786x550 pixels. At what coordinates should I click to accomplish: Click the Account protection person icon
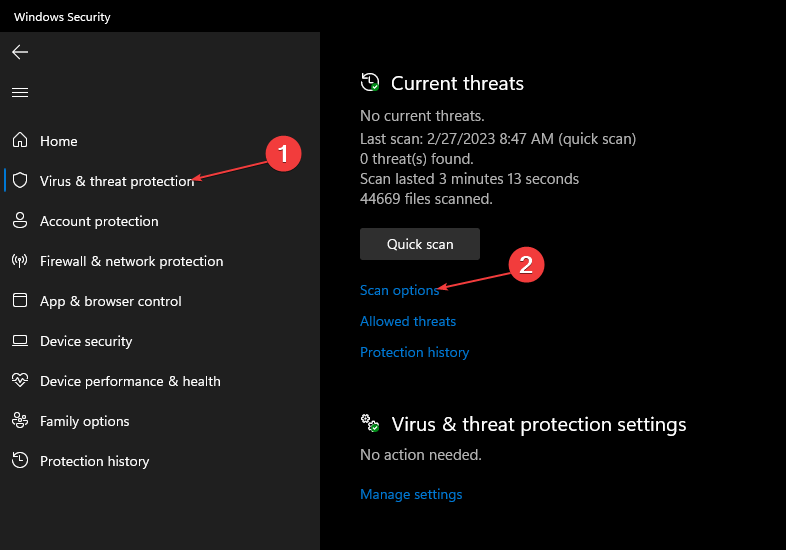[20, 221]
